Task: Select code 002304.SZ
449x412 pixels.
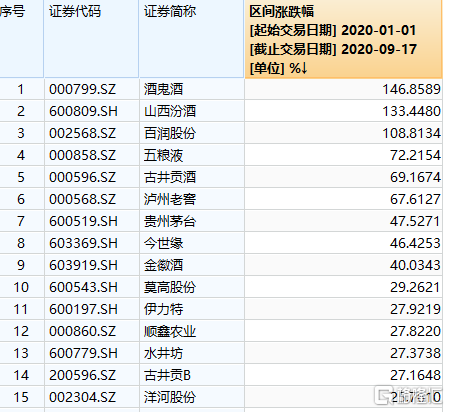Action: tap(82, 397)
